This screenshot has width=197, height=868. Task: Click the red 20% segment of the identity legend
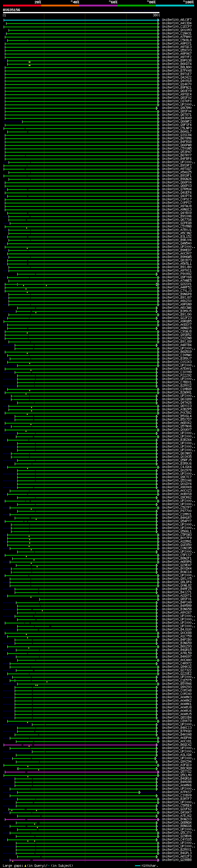22,6
